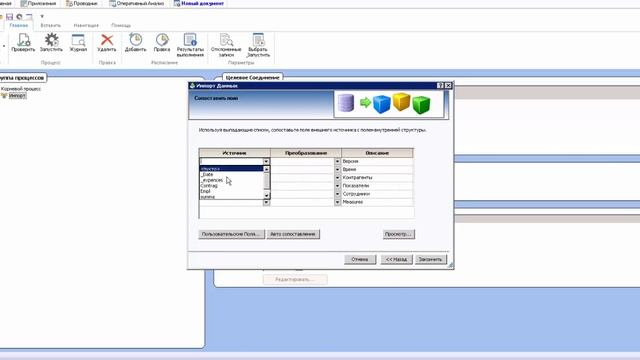Viewport: 640px width, 360px height.
Task: Click the help button in Импорт Данных title bar
Action: coord(440,85)
